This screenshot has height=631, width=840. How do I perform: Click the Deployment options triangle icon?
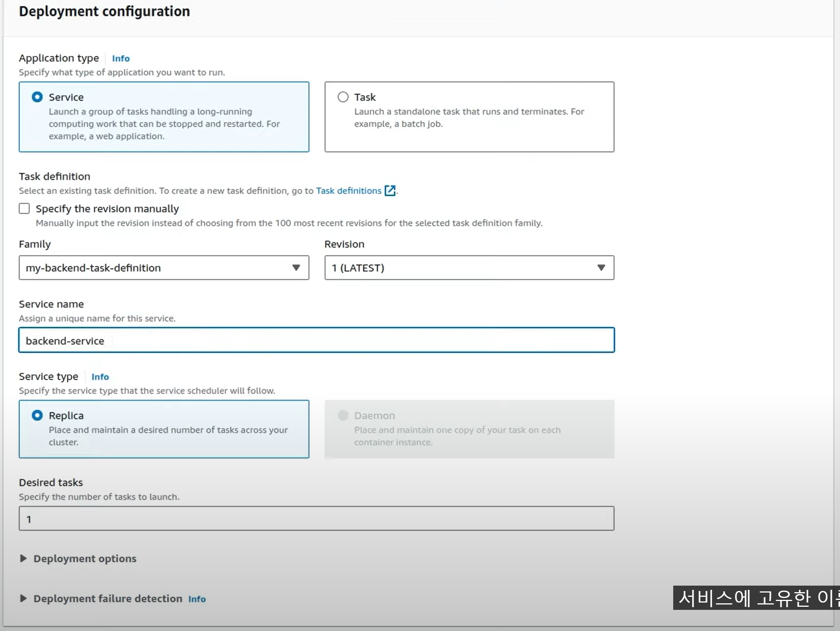(x=23, y=558)
